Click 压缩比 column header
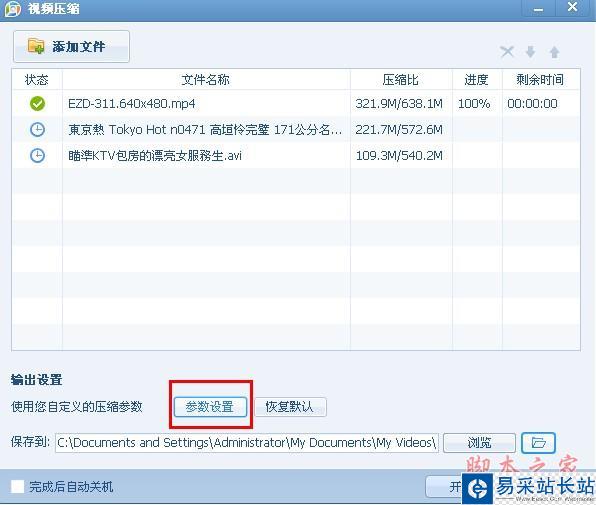This screenshot has height=505, width=596. coord(401,80)
